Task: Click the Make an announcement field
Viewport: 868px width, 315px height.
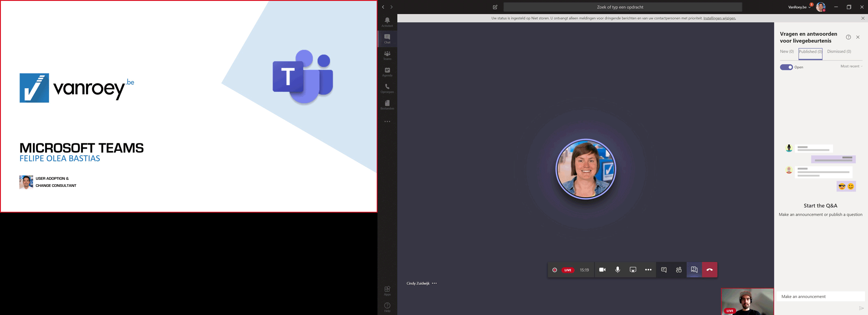Action: click(820, 296)
